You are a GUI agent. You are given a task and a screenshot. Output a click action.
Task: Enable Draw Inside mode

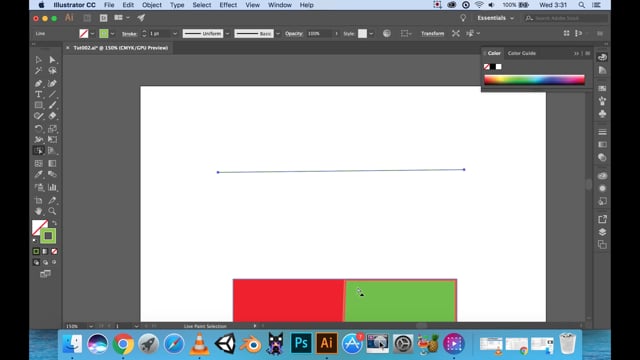54,262
